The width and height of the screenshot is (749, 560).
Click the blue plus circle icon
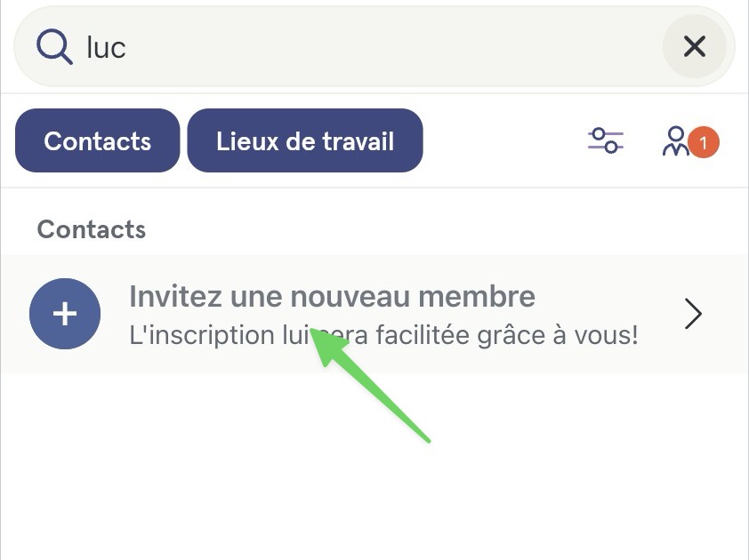point(65,314)
